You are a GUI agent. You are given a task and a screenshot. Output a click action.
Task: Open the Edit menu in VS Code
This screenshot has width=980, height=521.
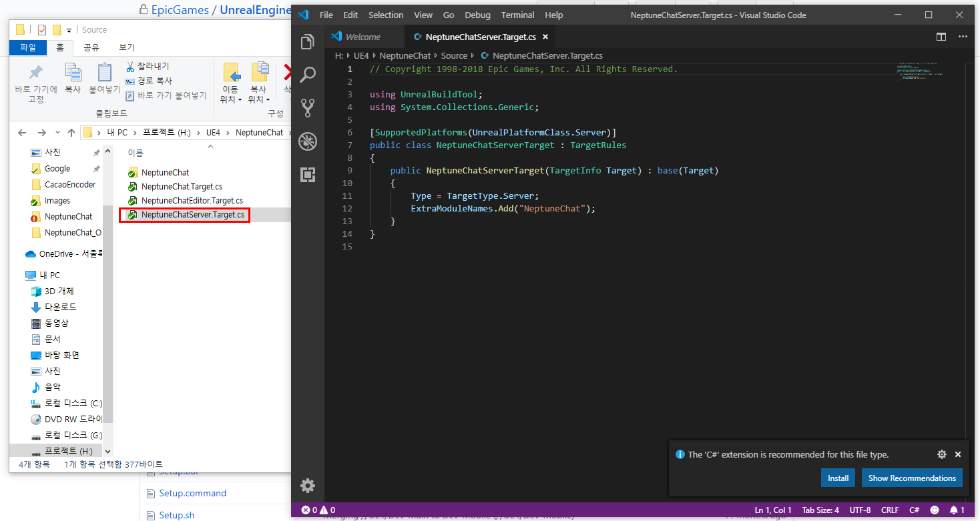pos(350,15)
